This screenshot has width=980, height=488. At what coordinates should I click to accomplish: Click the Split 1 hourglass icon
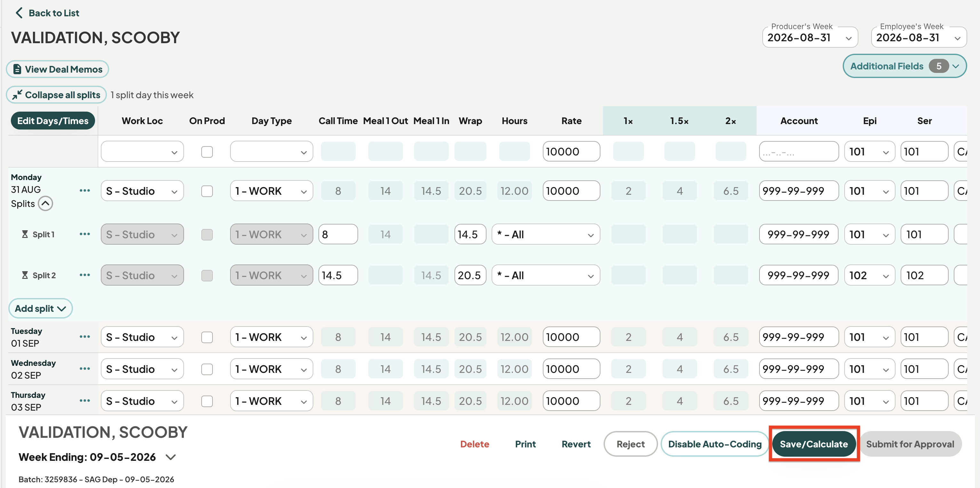coord(25,234)
